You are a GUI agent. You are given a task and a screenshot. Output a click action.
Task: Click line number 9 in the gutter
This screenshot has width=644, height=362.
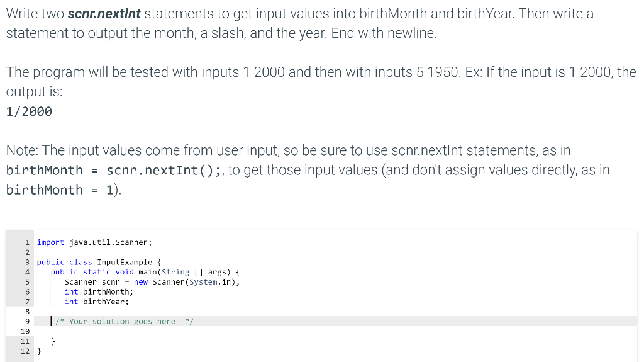(27, 321)
